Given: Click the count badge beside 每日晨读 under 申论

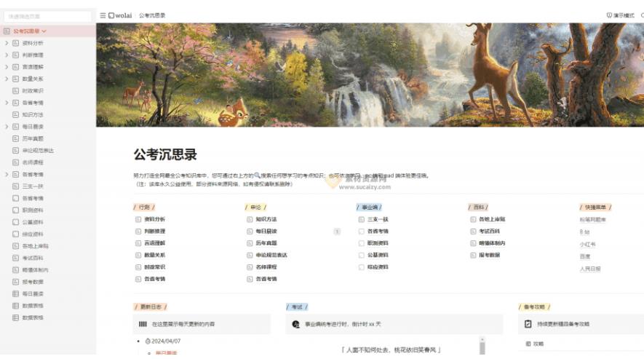Looking at the screenshot, I should pos(337,232).
